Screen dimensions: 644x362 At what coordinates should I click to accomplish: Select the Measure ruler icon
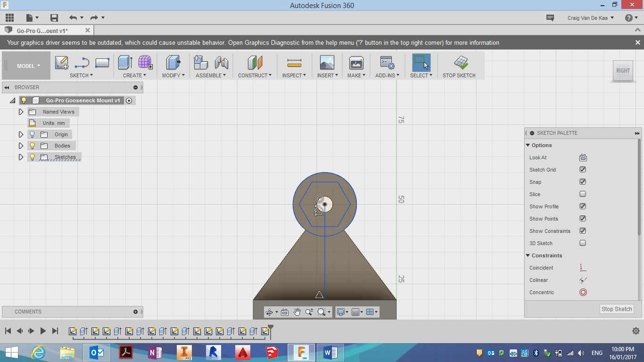click(294, 63)
